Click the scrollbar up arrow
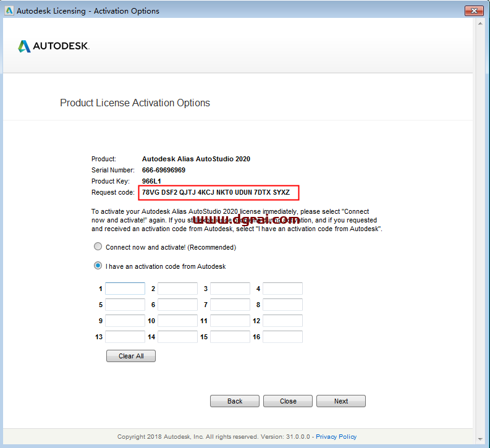 (x=480, y=23)
